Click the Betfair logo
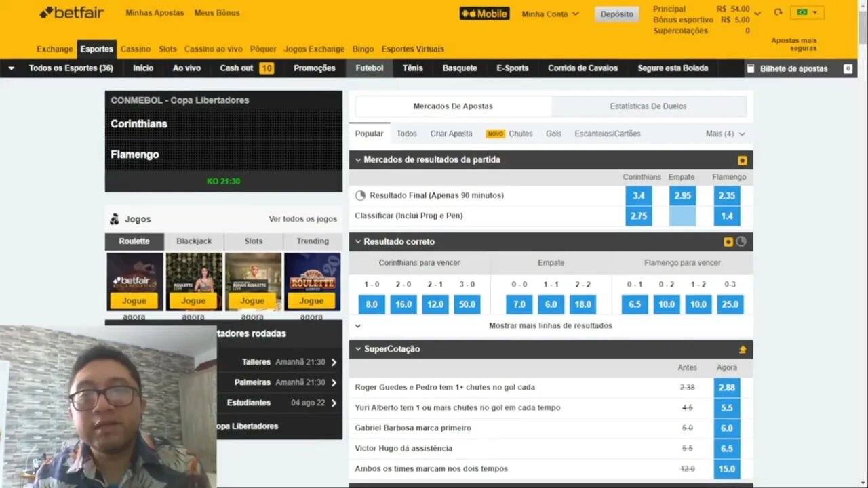The width and height of the screenshot is (868, 488). [x=72, y=12]
